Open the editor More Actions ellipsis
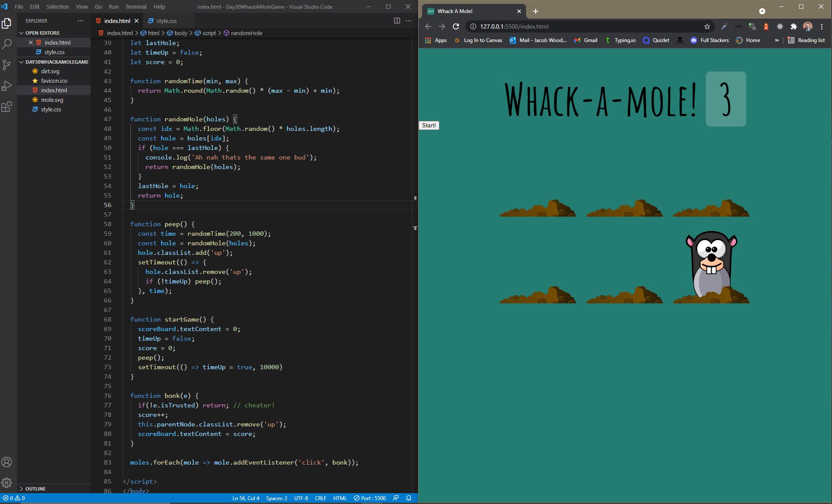Viewport: 832px width, 504px height. pyautogui.click(x=408, y=21)
